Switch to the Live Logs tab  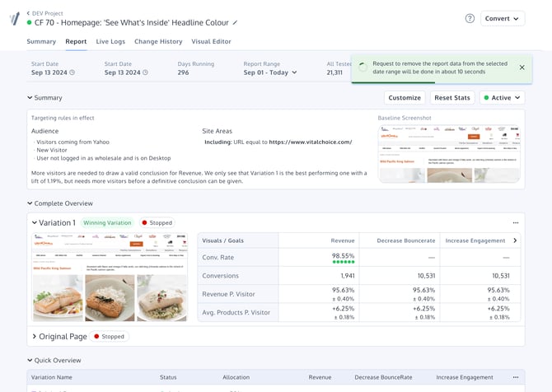point(110,41)
